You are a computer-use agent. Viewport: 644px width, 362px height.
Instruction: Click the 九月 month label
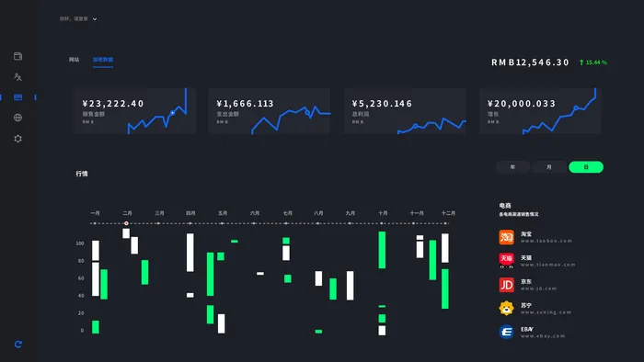[x=350, y=213]
